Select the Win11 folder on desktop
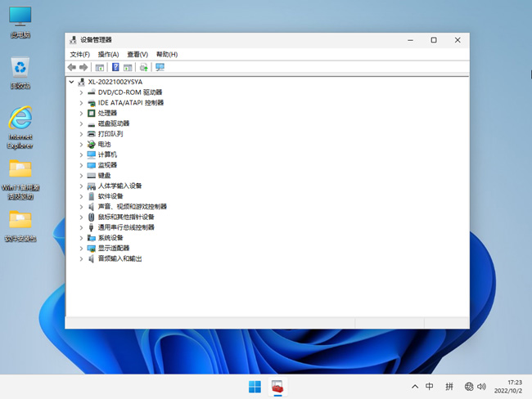Viewport: 532px width, 399px height. (x=20, y=180)
